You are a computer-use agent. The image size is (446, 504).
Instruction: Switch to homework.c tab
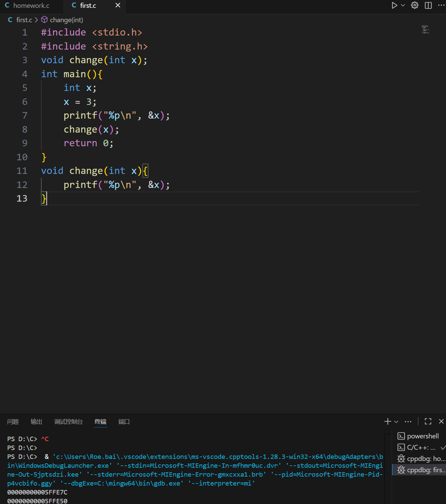[x=31, y=5]
